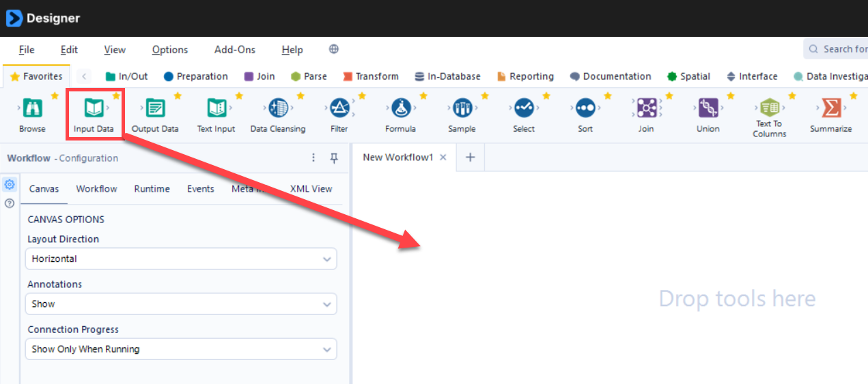This screenshot has width=868, height=384.
Task: Open the configuration gear icon in sidebar
Action: pyautogui.click(x=10, y=184)
